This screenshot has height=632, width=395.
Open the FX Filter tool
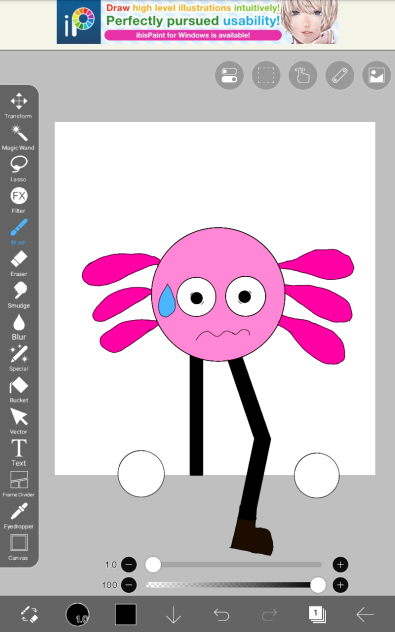click(19, 200)
